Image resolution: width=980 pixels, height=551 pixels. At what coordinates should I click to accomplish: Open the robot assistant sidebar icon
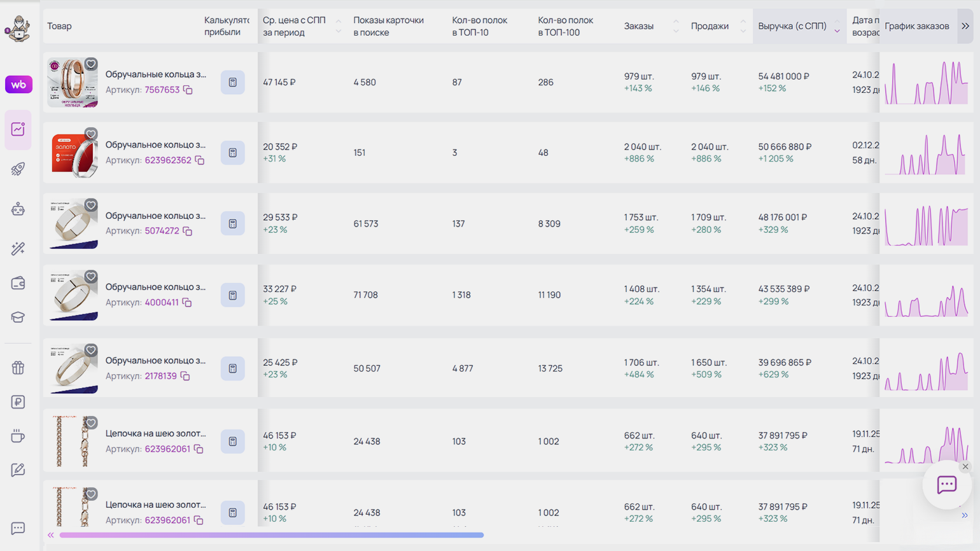pyautogui.click(x=18, y=209)
